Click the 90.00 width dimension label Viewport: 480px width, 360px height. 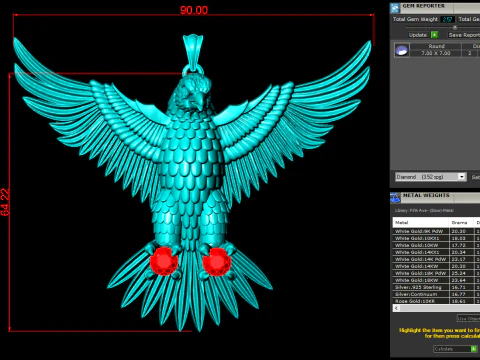point(194,10)
